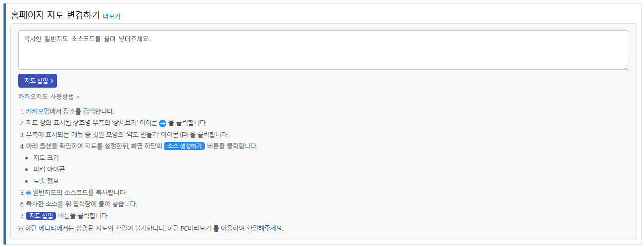Open the 카카오맵 link
This screenshot has height=247, width=644.
(38, 111)
